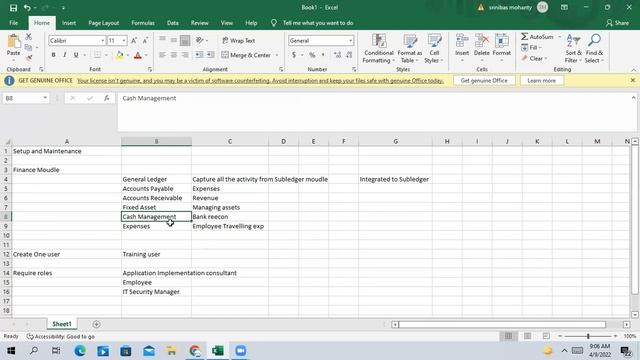This screenshot has width=640, height=360.
Task: Toggle Align Left
Action: [162, 55]
